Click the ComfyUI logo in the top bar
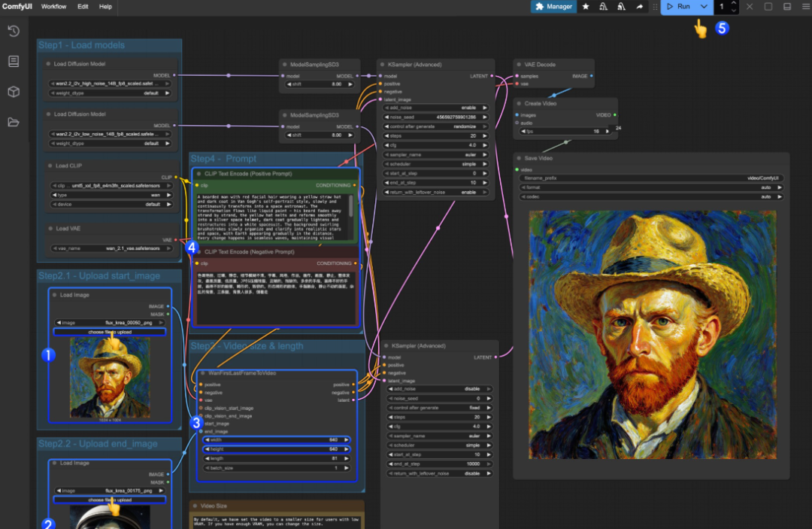This screenshot has height=529, width=812. 17,7
